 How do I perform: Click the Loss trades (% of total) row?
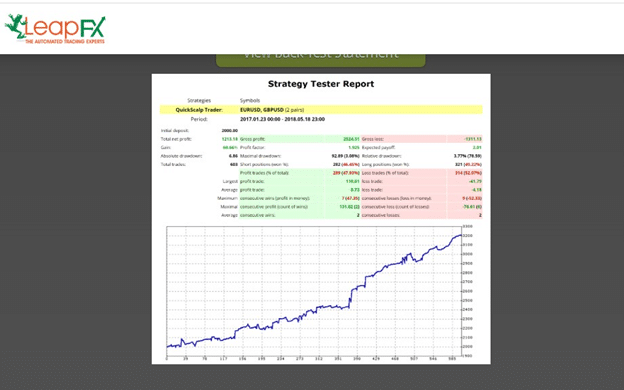pyautogui.click(x=421, y=173)
